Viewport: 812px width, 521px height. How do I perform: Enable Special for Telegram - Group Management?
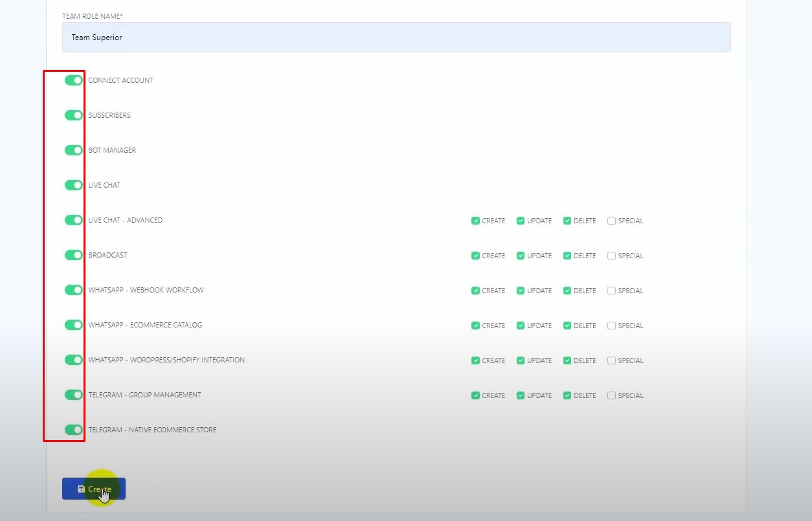[x=611, y=395]
